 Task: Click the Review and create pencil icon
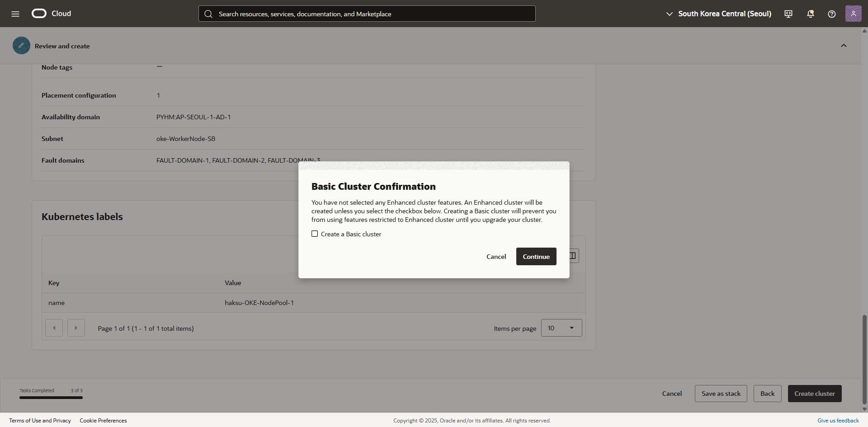click(x=21, y=46)
